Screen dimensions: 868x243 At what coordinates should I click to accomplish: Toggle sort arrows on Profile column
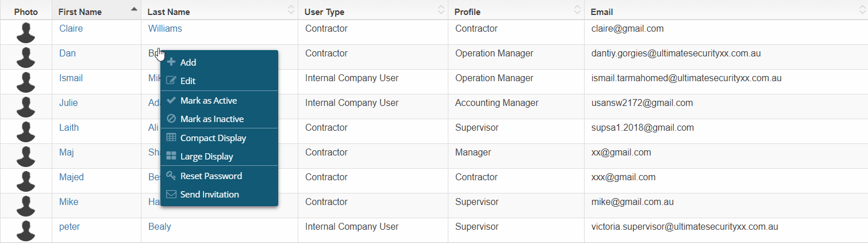[x=577, y=10]
